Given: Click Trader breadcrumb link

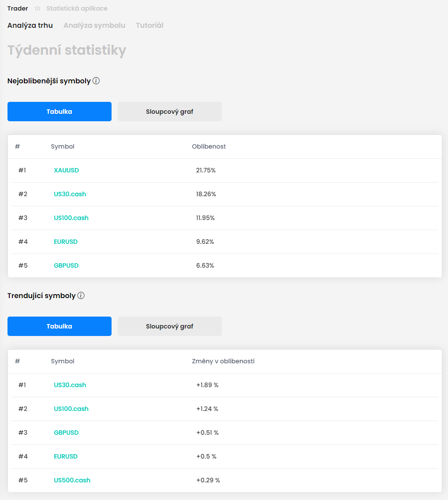Looking at the screenshot, I should coord(18,8).
